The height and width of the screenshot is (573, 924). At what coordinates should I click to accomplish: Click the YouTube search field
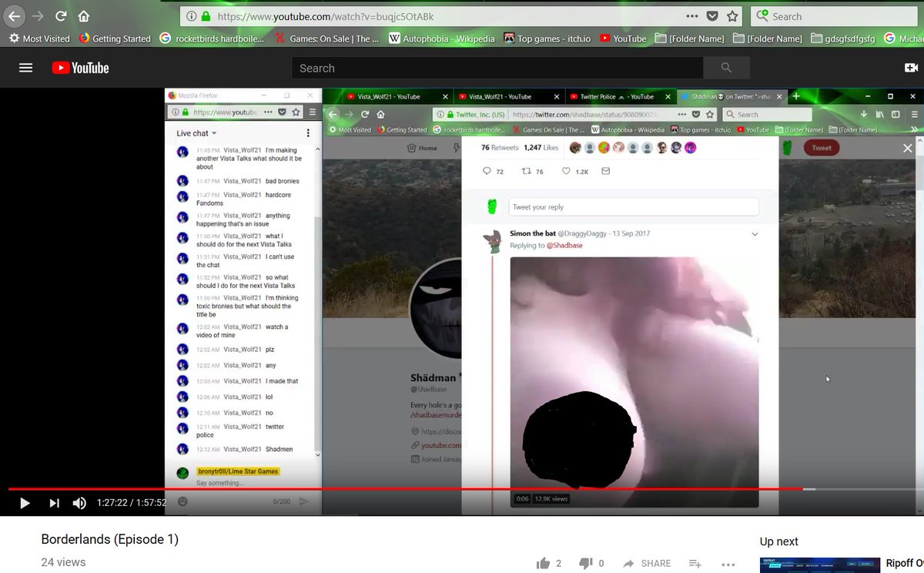497,68
